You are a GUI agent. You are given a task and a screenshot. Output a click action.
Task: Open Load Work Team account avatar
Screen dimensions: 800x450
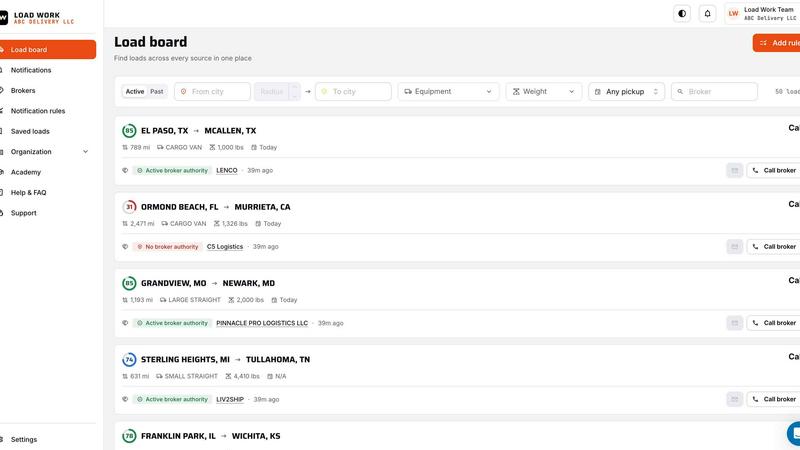(733, 14)
